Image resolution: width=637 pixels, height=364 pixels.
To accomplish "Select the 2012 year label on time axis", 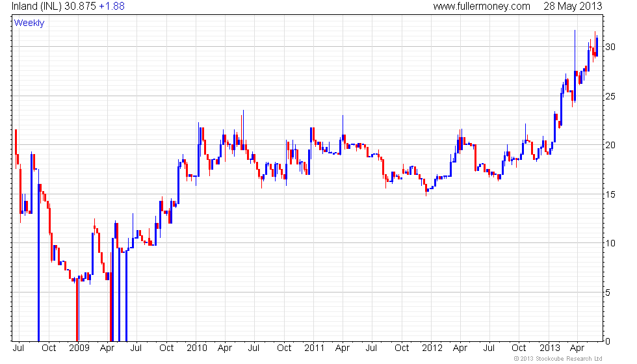I will click(x=432, y=348).
